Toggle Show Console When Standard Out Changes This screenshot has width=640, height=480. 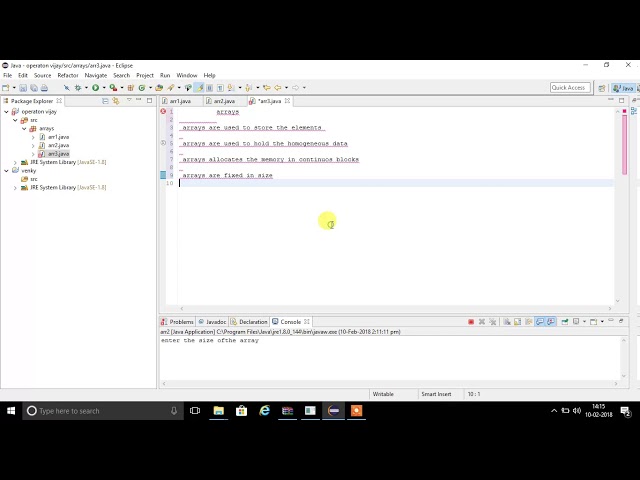(x=540, y=322)
